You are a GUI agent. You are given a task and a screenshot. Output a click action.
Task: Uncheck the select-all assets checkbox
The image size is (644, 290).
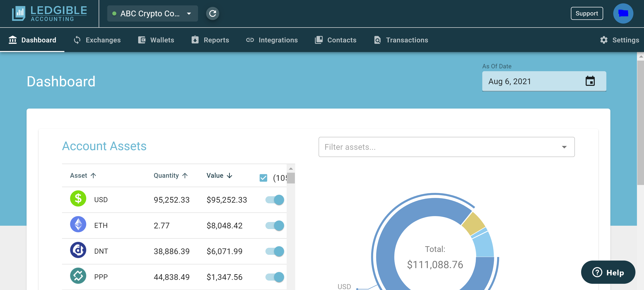263,178
